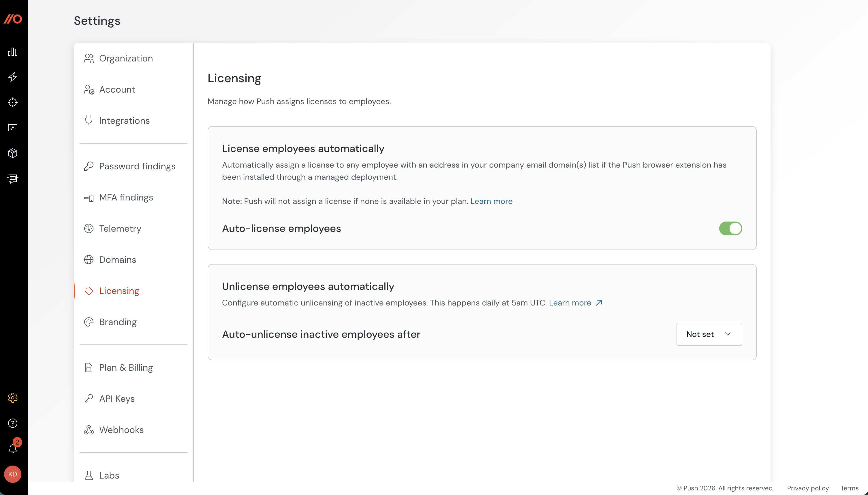Click the notifications bell with badge 2

(13, 448)
